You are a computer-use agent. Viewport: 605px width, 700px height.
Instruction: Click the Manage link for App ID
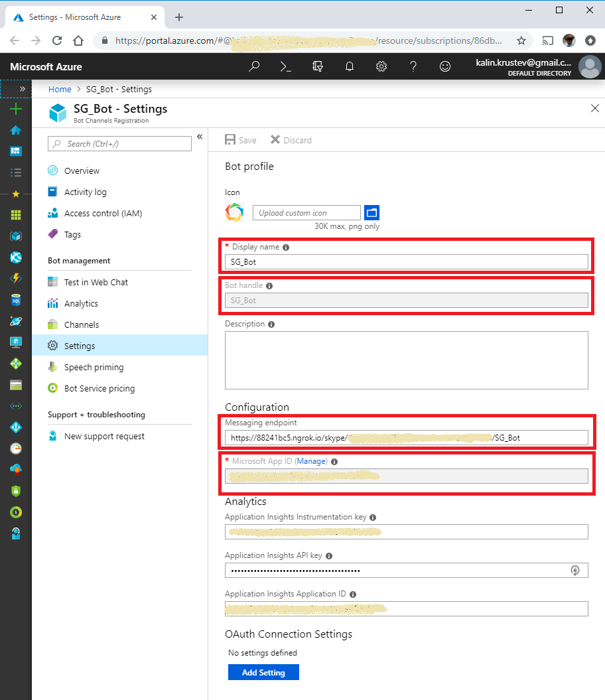(311, 461)
